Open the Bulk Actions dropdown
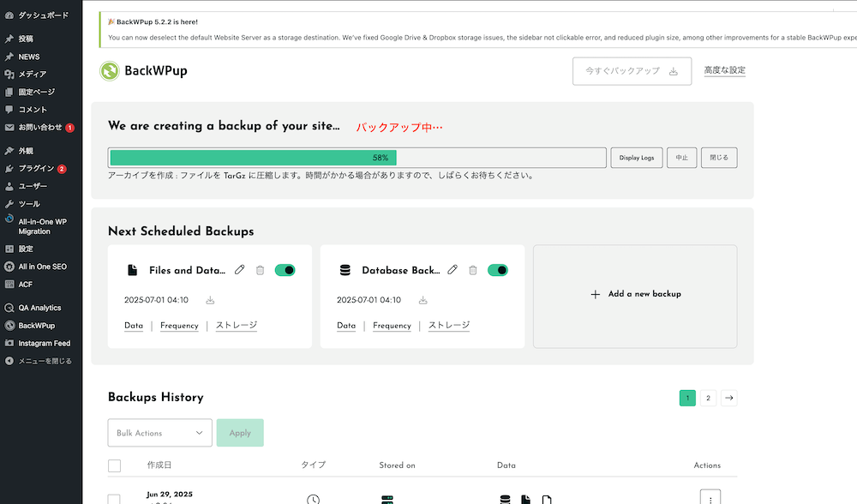 pos(159,433)
